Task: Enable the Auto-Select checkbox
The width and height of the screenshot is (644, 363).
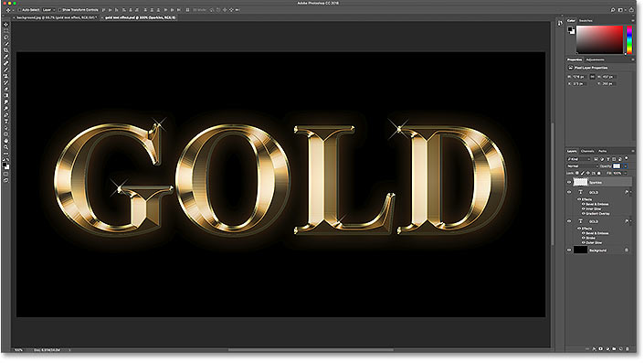Action: (x=19, y=10)
